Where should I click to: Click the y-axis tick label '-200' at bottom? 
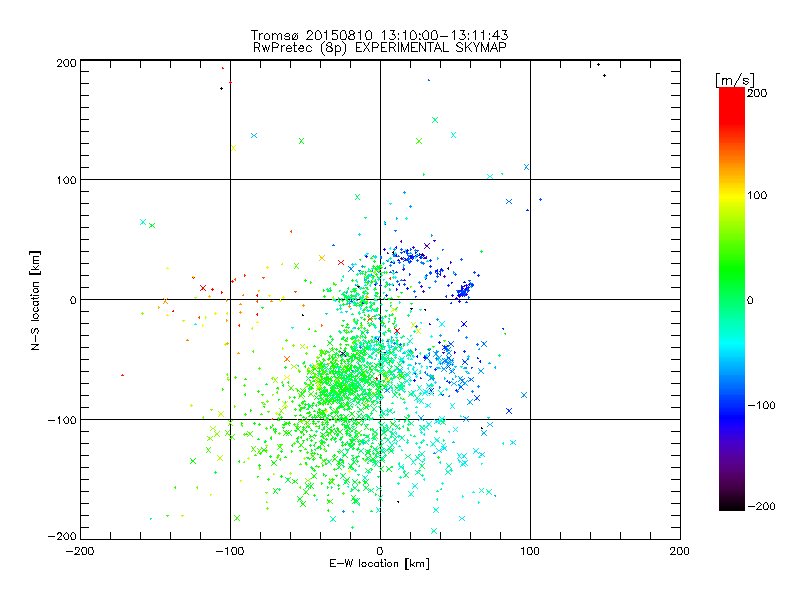[62, 536]
